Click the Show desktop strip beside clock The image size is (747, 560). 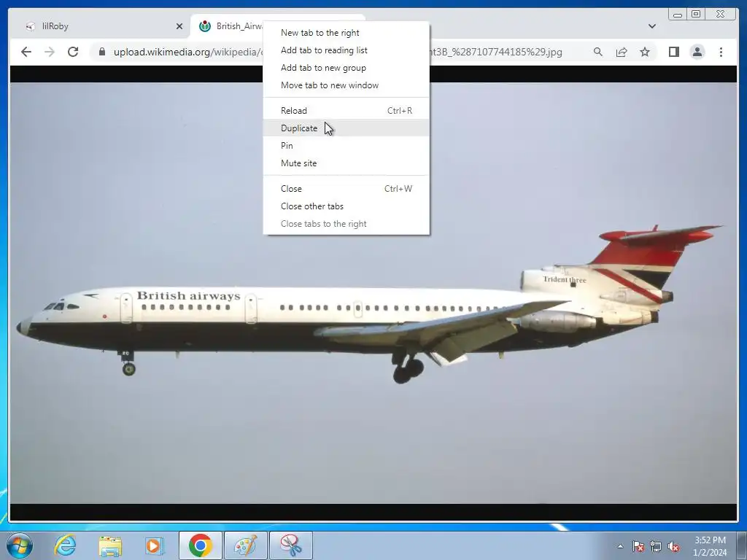(741, 545)
